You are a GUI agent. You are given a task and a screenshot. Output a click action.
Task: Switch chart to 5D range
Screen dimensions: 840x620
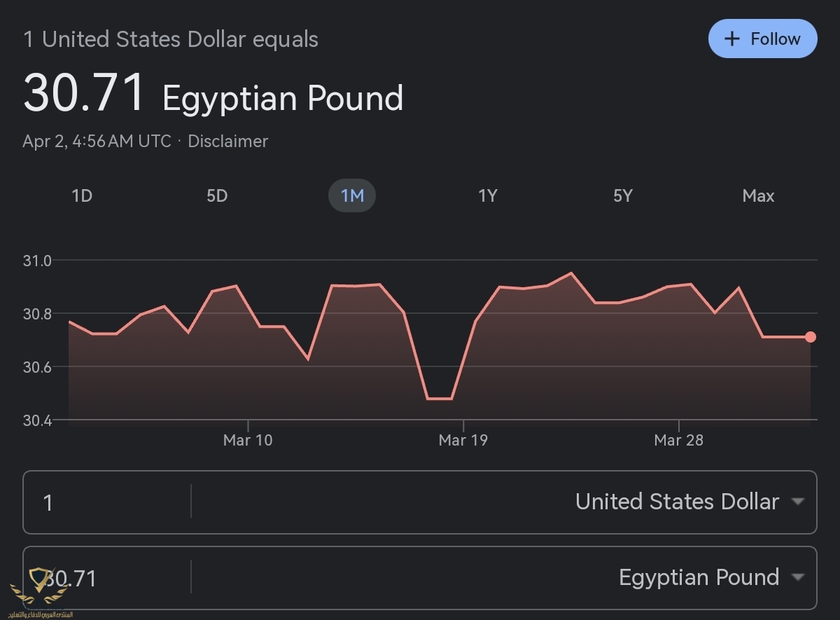[x=217, y=195]
